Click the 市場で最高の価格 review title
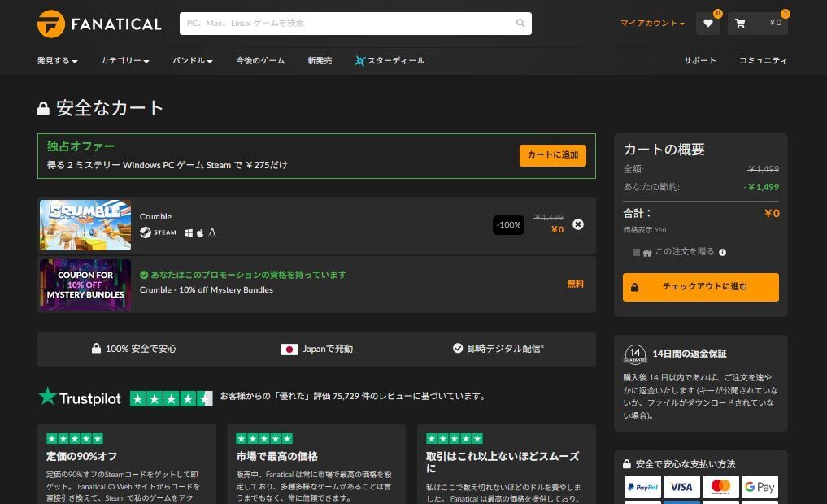Image resolution: width=827 pixels, height=504 pixels. 277,457
